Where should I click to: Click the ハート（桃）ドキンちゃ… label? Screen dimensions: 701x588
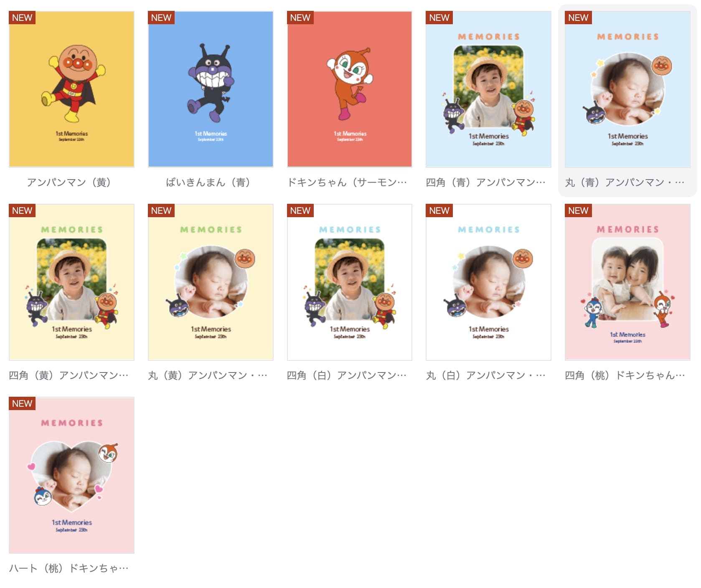pyautogui.click(x=69, y=568)
